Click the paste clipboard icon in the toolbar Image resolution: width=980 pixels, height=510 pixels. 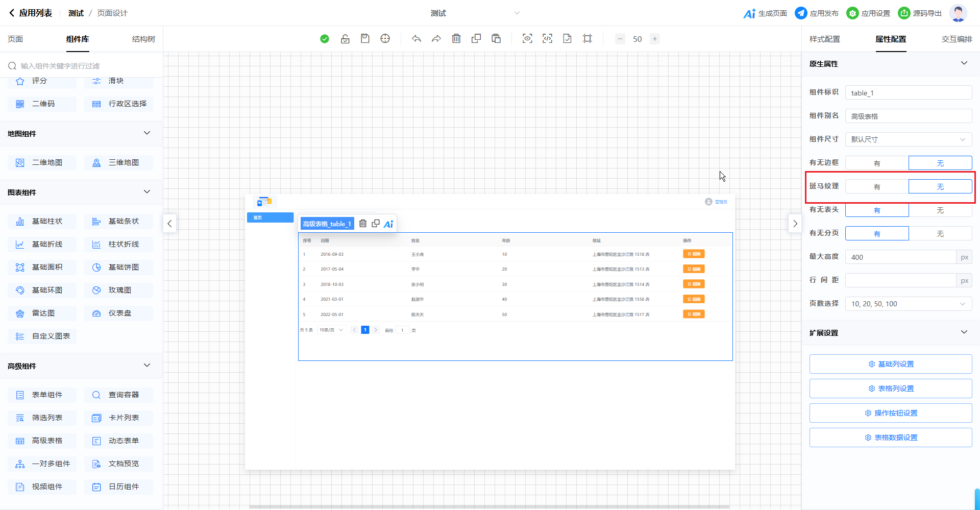496,39
